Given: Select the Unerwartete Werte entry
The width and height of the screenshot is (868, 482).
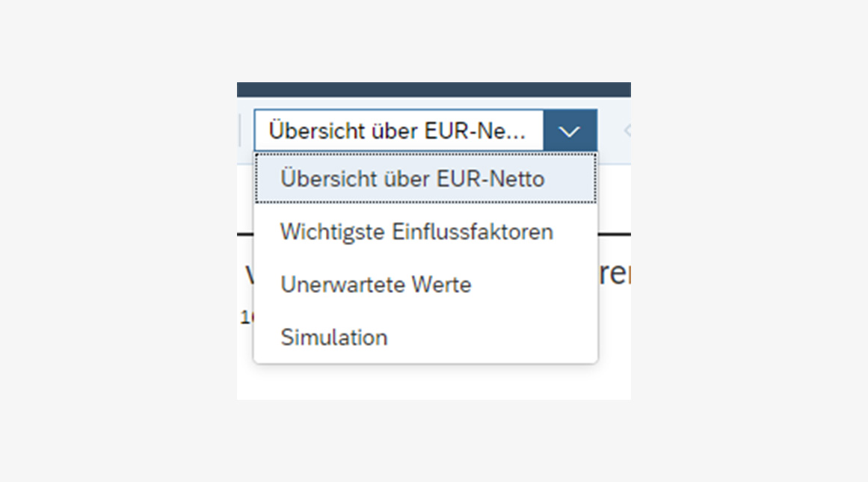Looking at the screenshot, I should 425,285.
